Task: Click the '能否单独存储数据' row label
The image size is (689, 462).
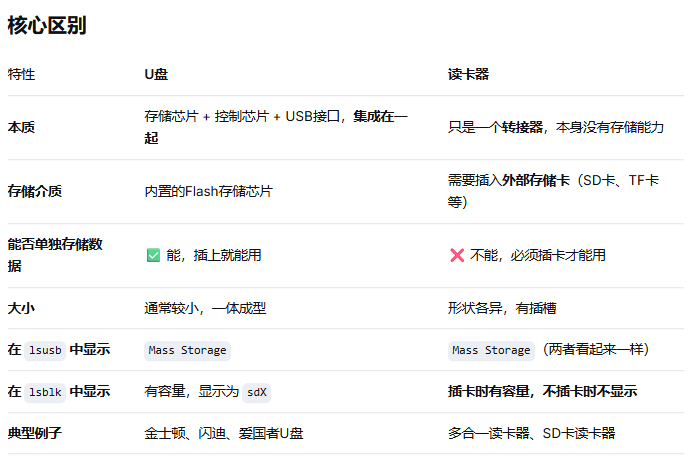Action: [x=55, y=255]
